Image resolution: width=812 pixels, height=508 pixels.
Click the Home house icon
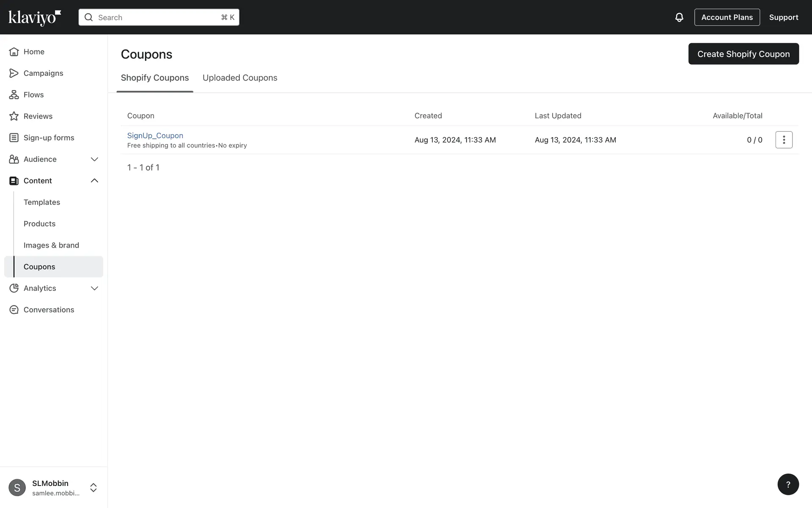(14, 52)
